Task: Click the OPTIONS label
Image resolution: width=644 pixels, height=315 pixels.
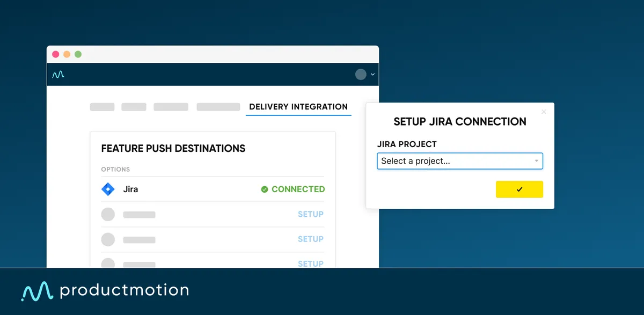Action: tap(115, 170)
